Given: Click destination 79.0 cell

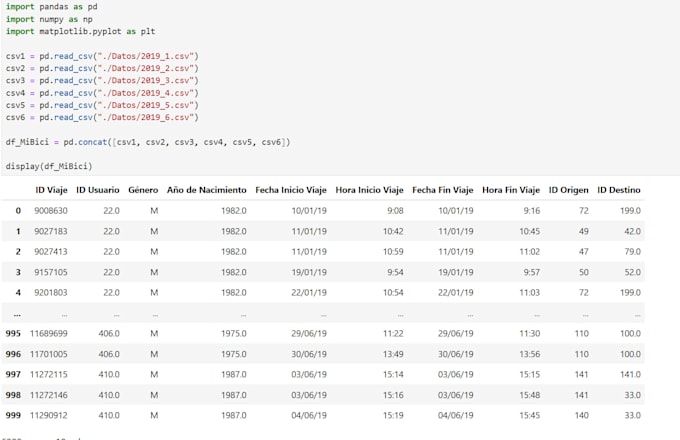Looking at the screenshot, I should [x=632, y=251].
